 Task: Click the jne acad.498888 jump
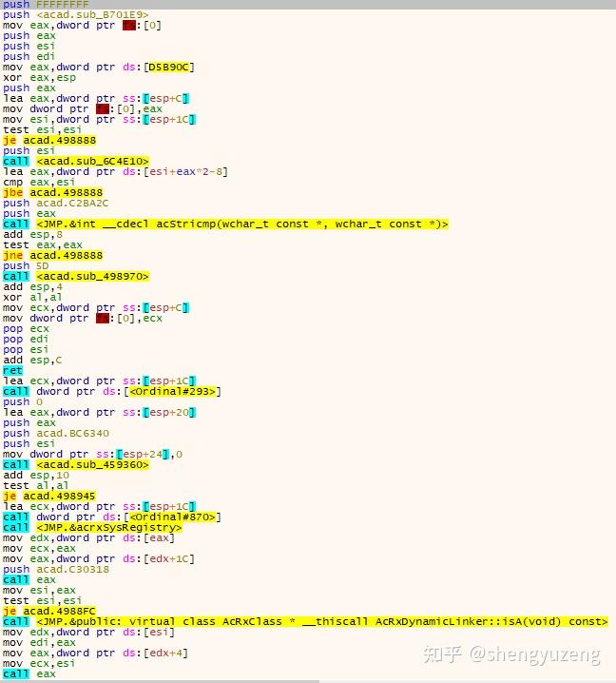tap(52, 255)
